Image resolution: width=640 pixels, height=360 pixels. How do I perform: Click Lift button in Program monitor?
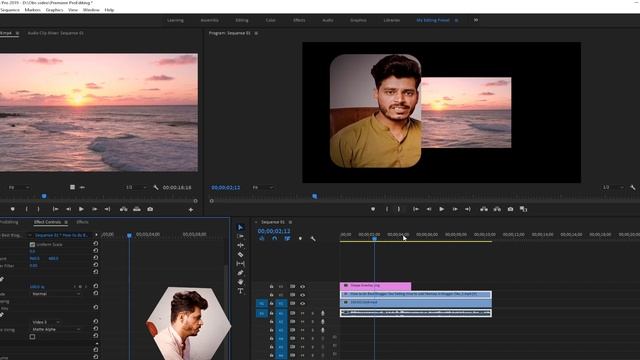(484, 209)
